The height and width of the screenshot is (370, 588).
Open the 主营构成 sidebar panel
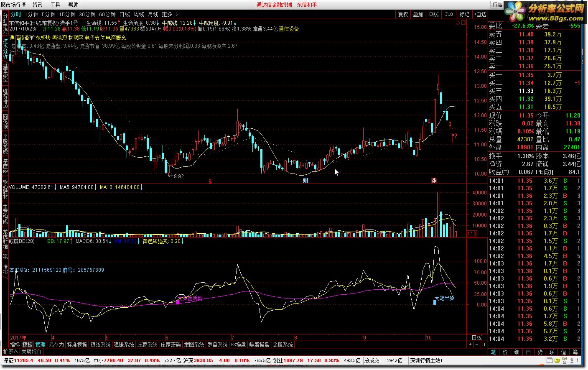point(5,214)
